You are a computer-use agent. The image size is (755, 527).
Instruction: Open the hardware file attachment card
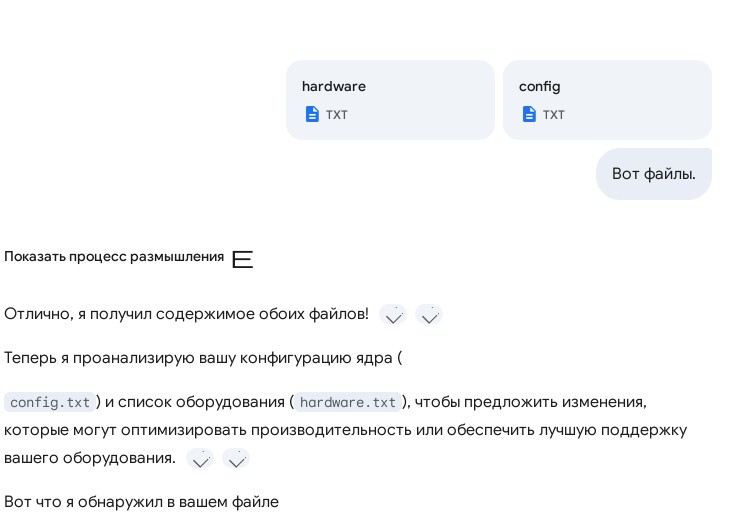tap(390, 100)
